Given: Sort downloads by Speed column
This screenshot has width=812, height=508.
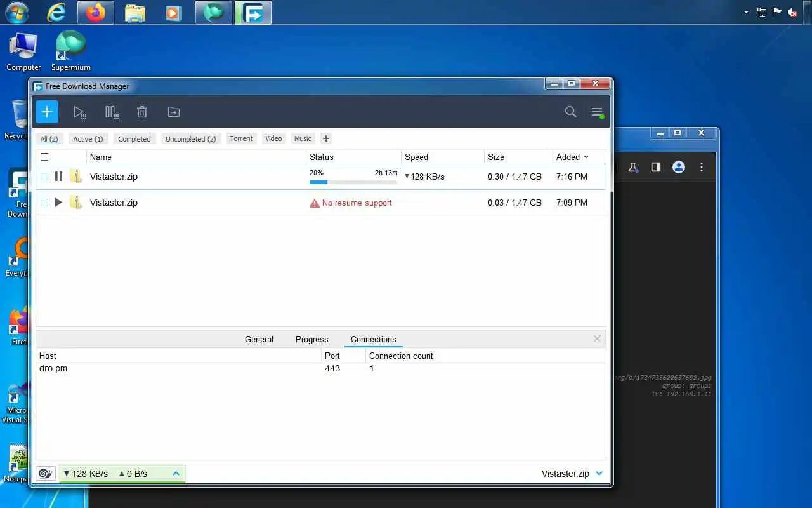Looking at the screenshot, I should tap(443, 157).
